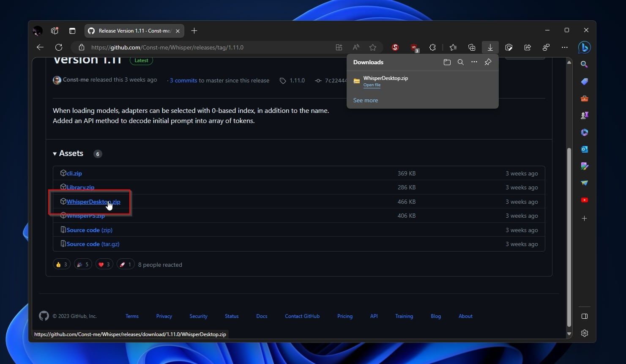
Task: Open the Workspaces icon in title bar
Action: tap(55, 31)
